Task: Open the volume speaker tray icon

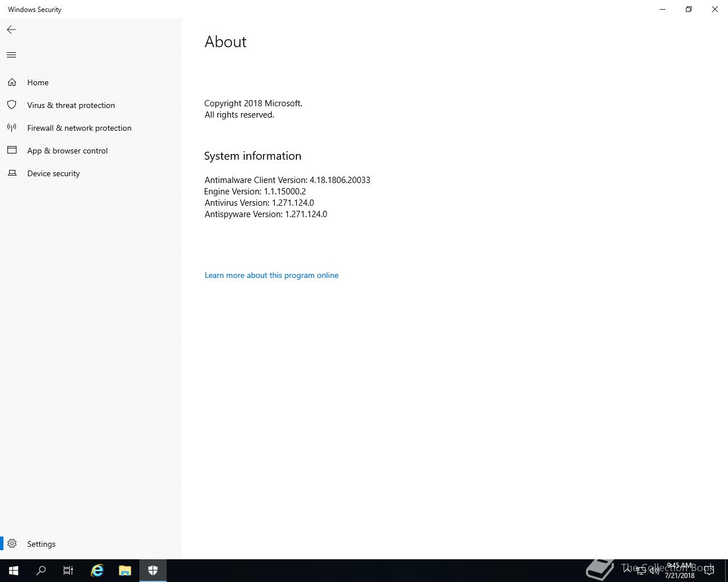Action: coord(654,571)
